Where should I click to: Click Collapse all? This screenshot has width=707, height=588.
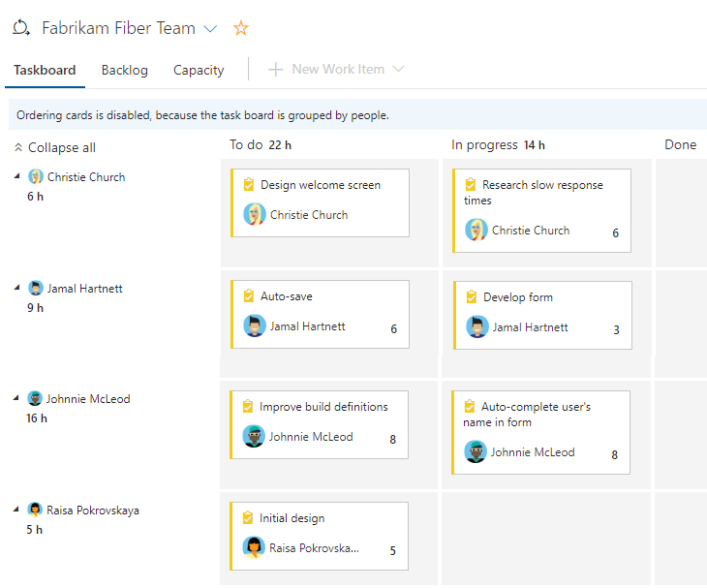pos(54,148)
